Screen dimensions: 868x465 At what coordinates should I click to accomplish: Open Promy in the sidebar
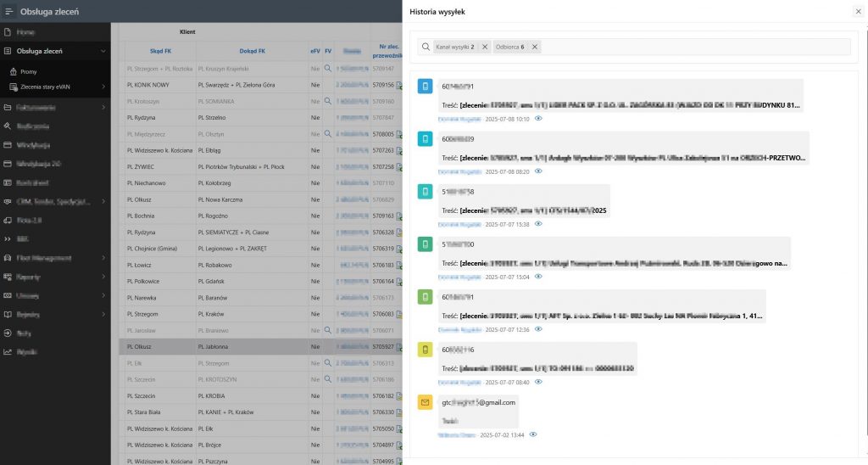coord(29,71)
